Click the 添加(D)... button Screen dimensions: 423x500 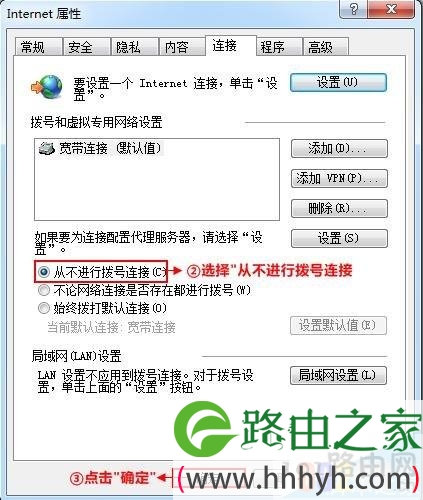[339, 148]
